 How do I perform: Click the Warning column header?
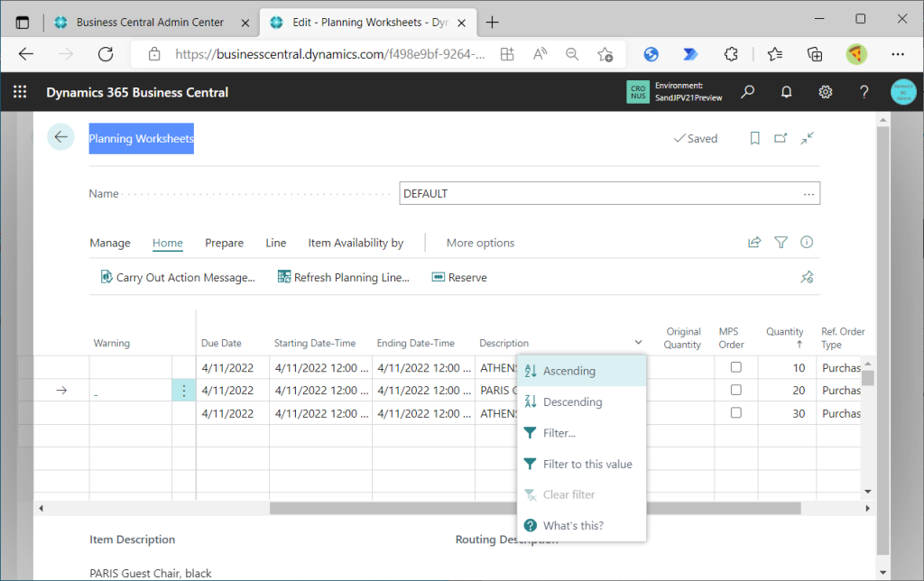(111, 343)
